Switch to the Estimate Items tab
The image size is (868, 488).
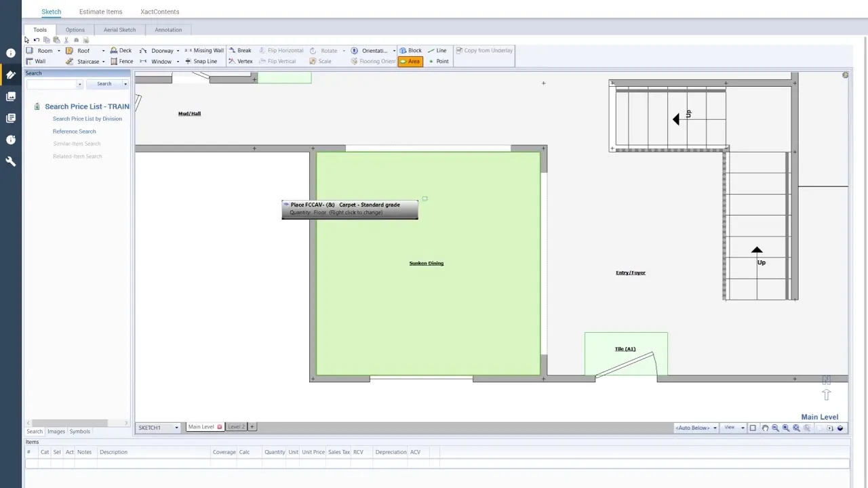(x=100, y=12)
